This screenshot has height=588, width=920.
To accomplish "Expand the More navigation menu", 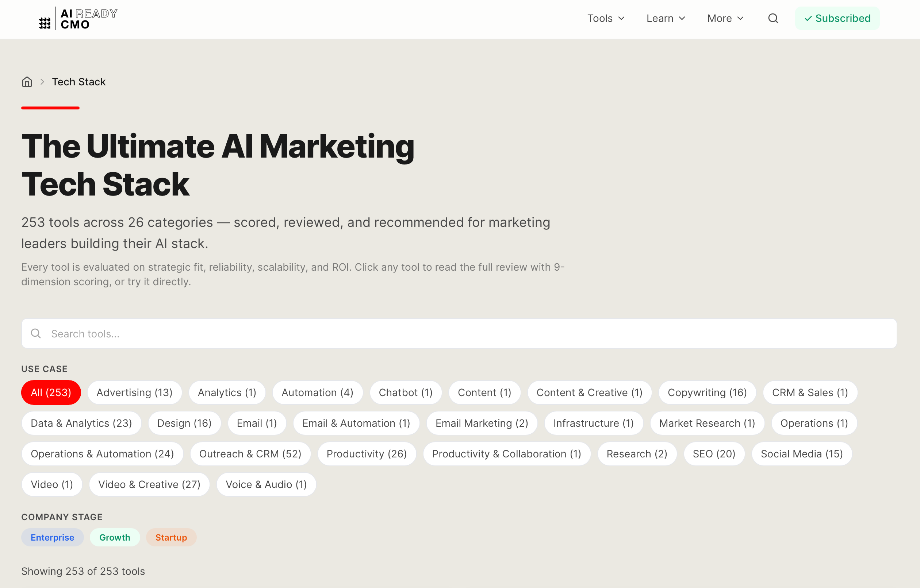I will (725, 18).
